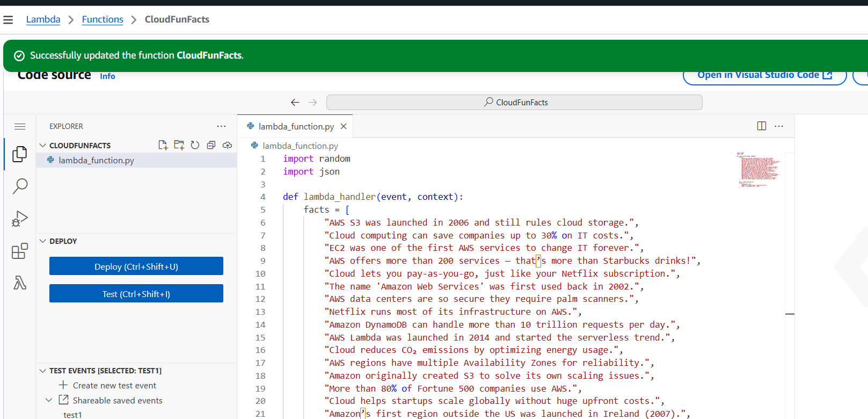Close the lambda_function.py tab

pyautogui.click(x=344, y=126)
